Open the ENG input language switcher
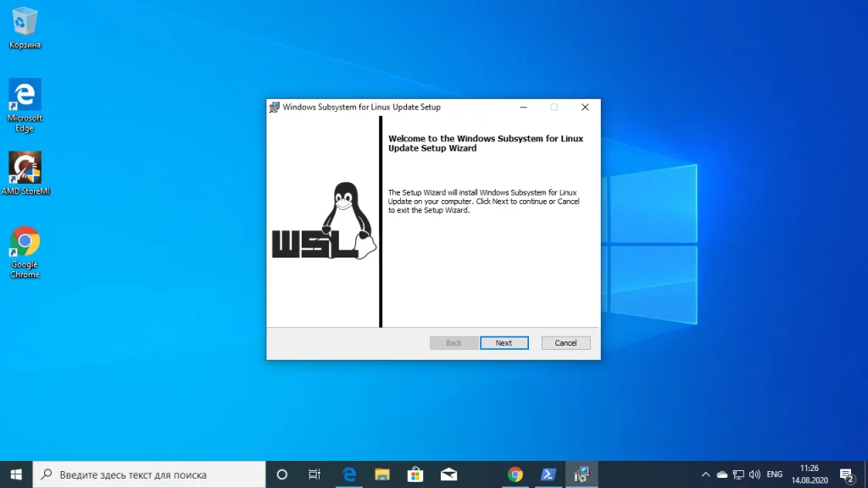 (x=774, y=474)
